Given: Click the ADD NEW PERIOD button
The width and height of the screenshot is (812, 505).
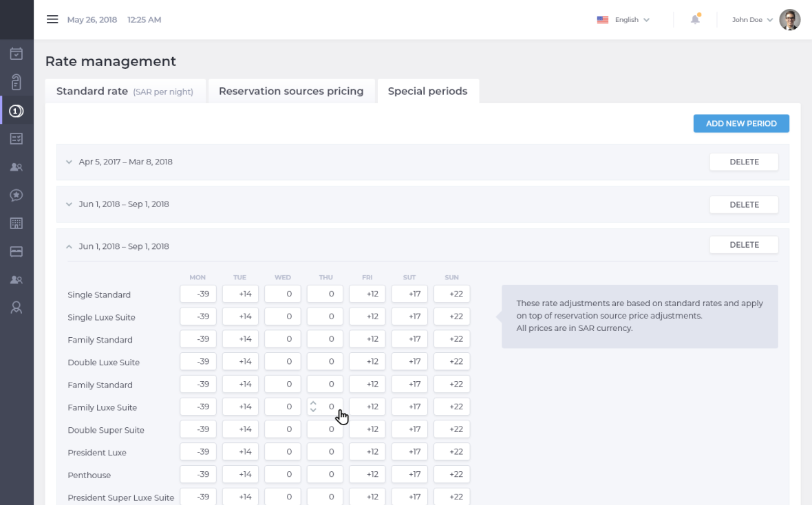Looking at the screenshot, I should (741, 123).
